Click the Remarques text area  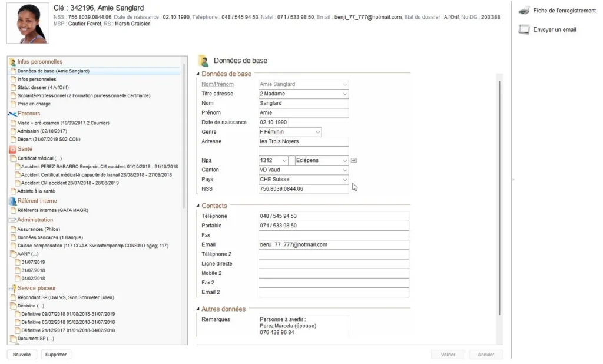[303, 326]
